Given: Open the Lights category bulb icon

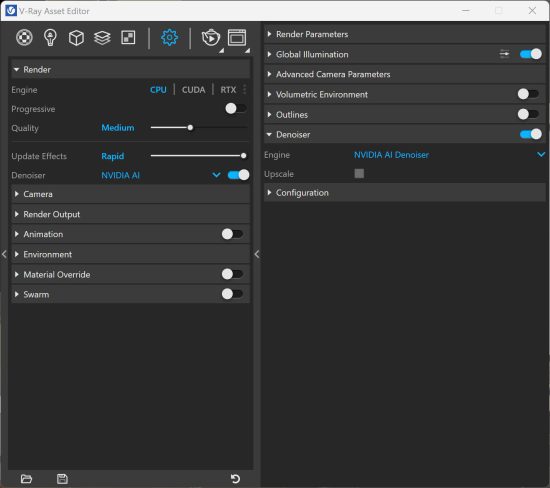Looking at the screenshot, I should click(x=50, y=38).
